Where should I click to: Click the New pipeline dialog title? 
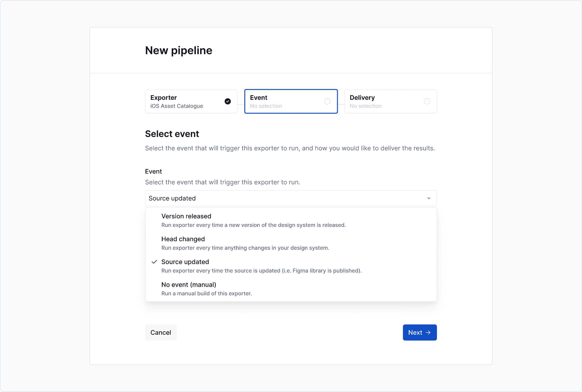179,50
